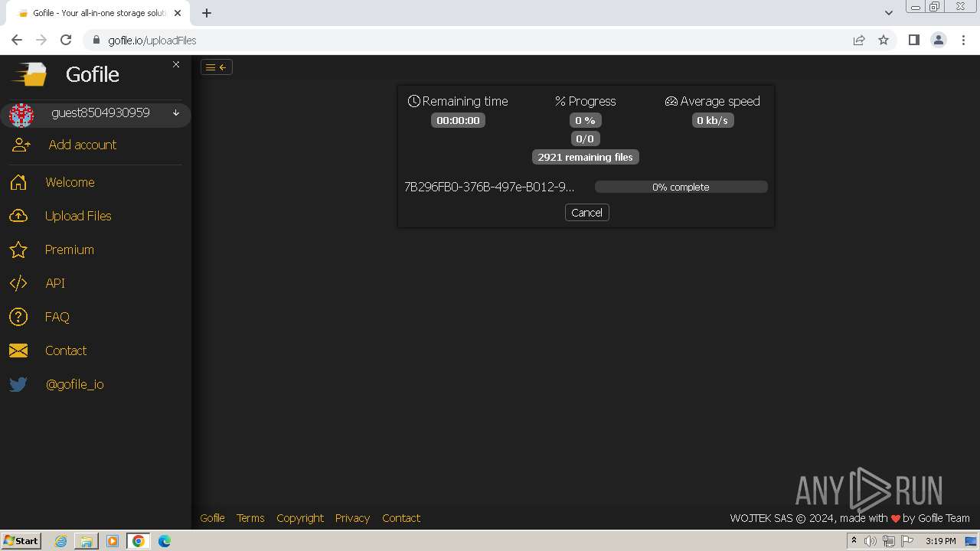Image resolution: width=980 pixels, height=551 pixels.
Task: Click the FAQ question mark icon
Action: [x=18, y=317]
